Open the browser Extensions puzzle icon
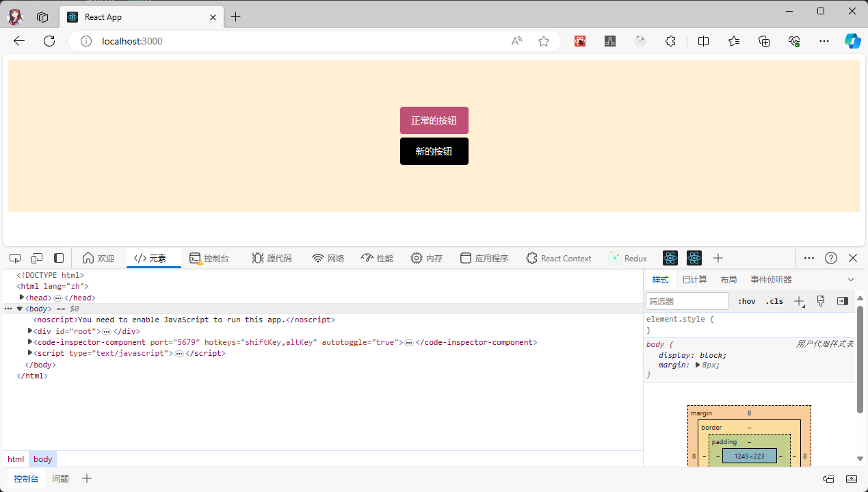Viewport: 868px width, 492px height. coord(670,41)
